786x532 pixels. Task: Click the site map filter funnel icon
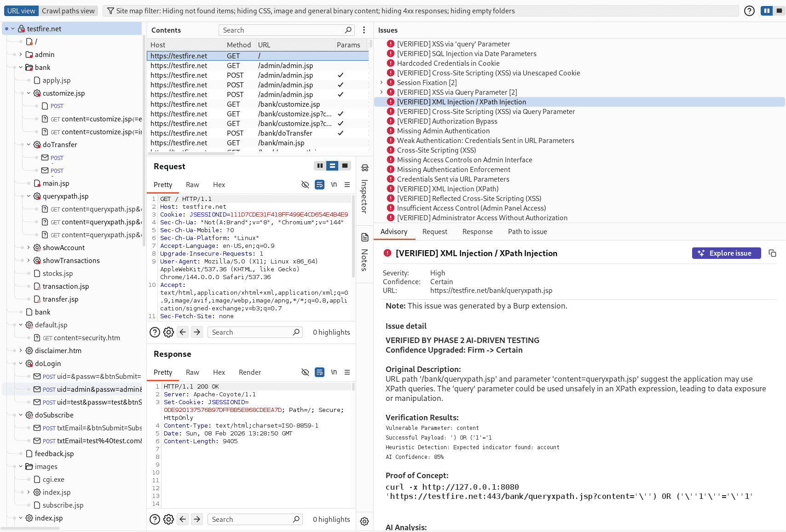point(110,11)
